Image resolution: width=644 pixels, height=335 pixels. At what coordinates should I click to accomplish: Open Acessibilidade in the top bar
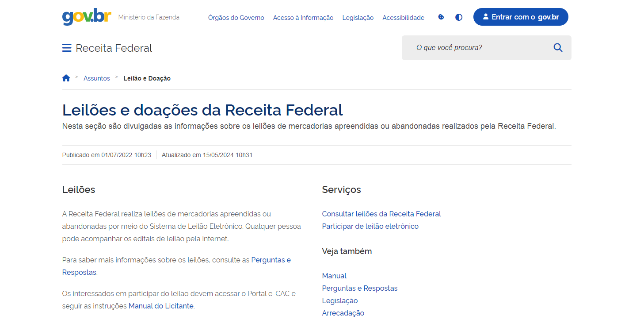(x=403, y=18)
